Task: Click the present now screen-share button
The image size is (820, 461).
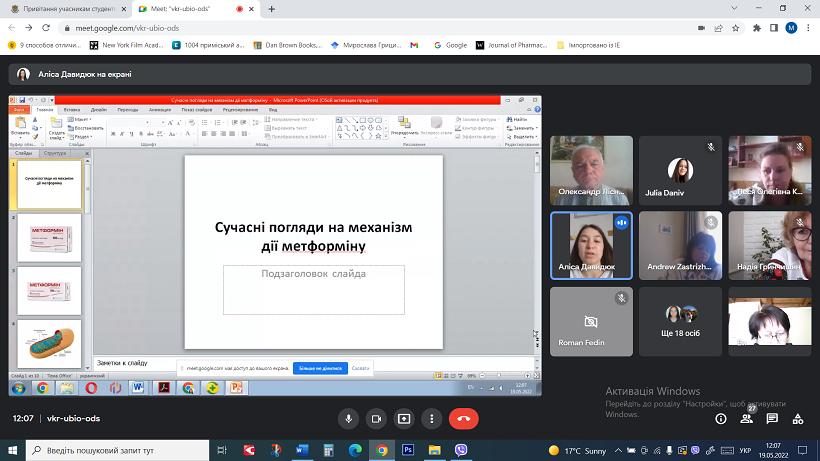Action: (404, 419)
